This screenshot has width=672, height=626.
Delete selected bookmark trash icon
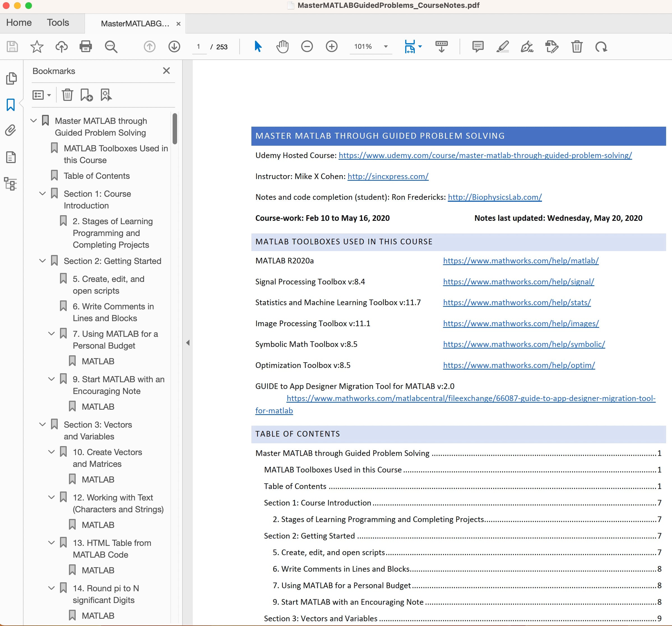67,95
